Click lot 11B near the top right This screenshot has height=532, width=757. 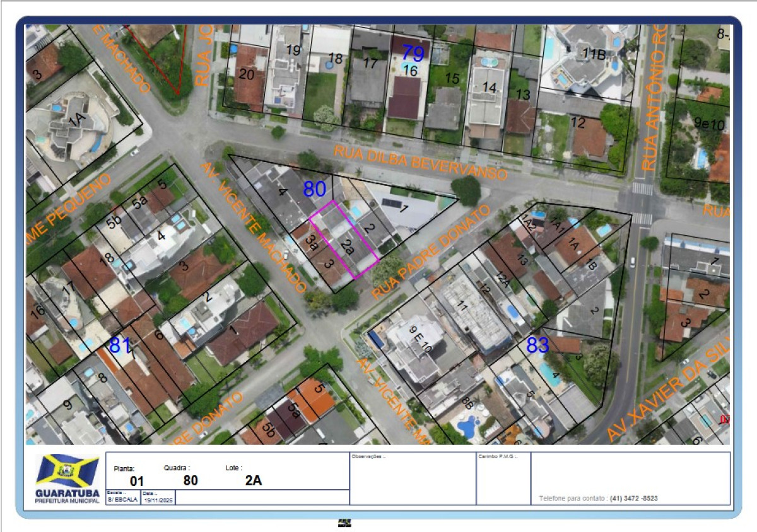(594, 55)
